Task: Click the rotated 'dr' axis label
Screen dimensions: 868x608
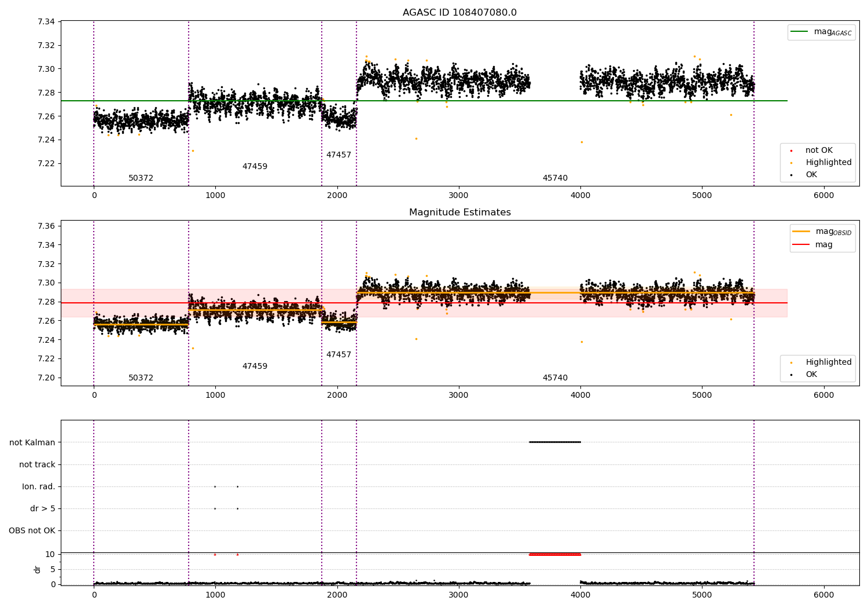Action: click(38, 569)
